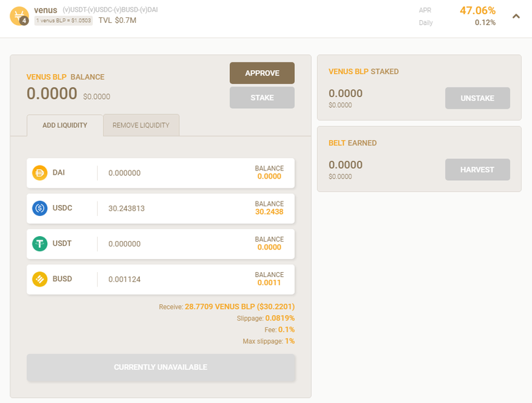Click the venus BLP price badge

(64, 20)
